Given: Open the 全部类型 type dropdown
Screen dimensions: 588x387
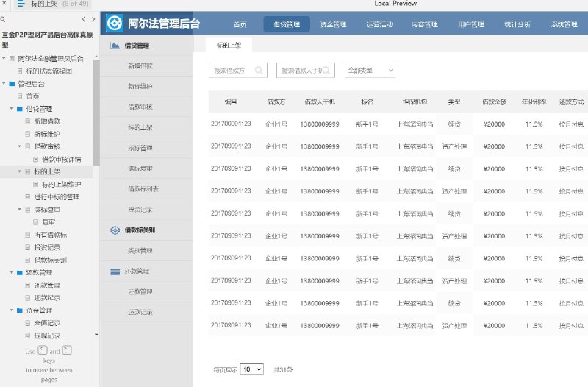Looking at the screenshot, I should [370, 70].
